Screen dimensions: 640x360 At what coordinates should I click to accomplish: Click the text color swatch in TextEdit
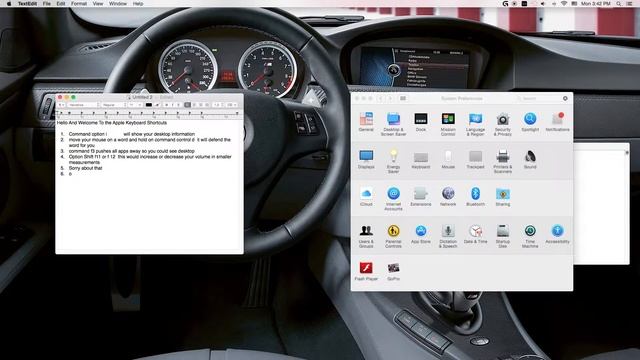pos(149,105)
